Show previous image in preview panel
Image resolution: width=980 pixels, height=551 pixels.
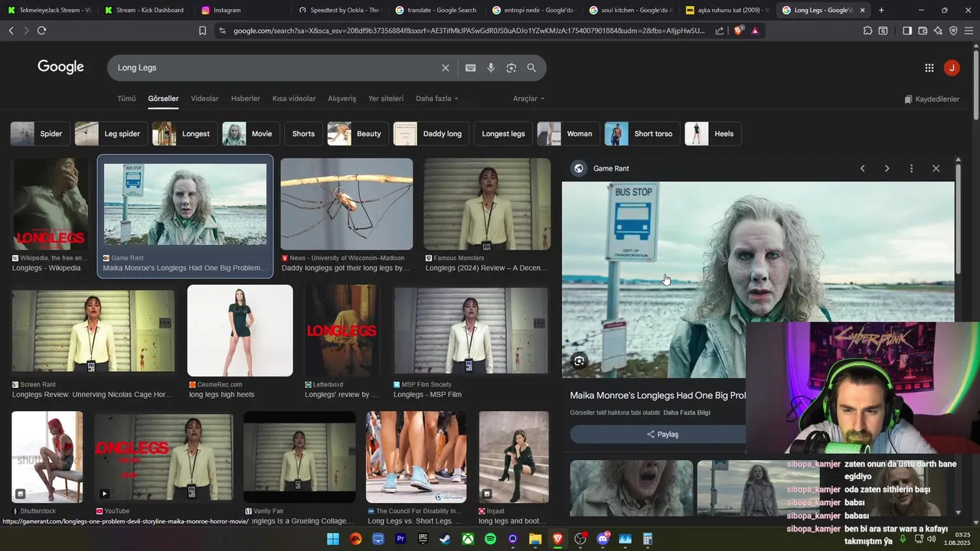pyautogui.click(x=862, y=168)
